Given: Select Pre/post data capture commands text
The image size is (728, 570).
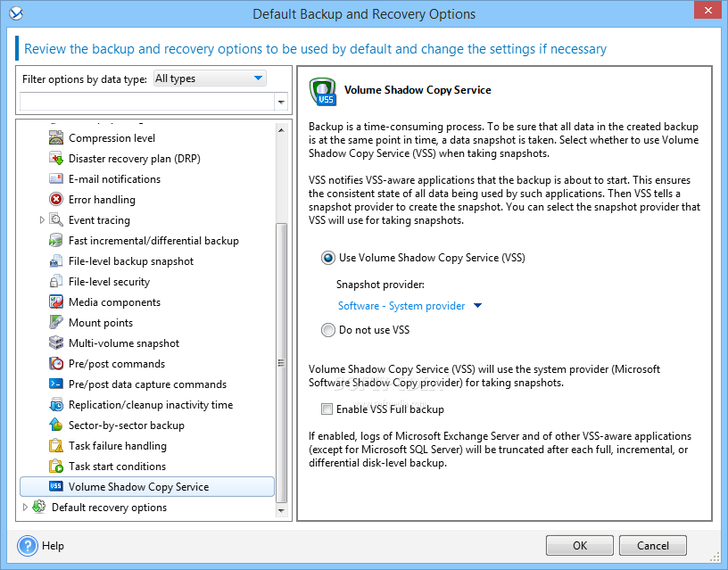Looking at the screenshot, I should click(x=147, y=384).
